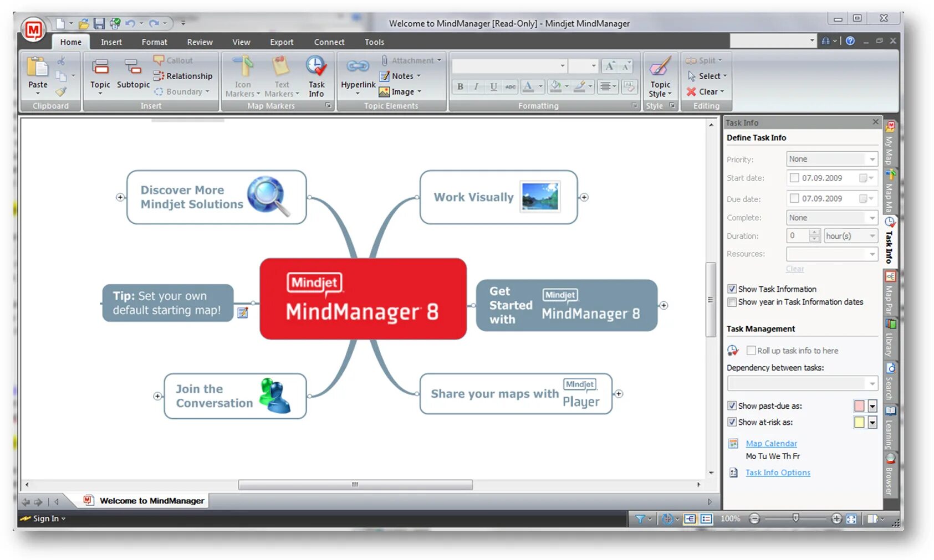Viewport: 934px width, 560px height.
Task: Click the Task Info ribbon icon
Action: click(317, 76)
